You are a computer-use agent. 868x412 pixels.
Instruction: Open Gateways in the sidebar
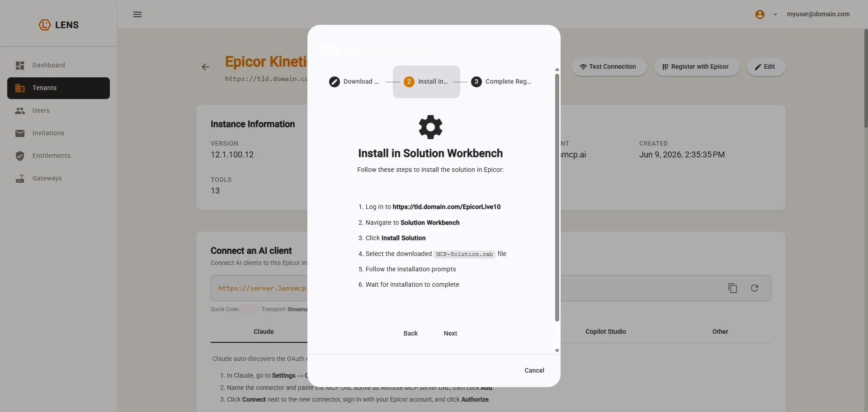(58, 179)
